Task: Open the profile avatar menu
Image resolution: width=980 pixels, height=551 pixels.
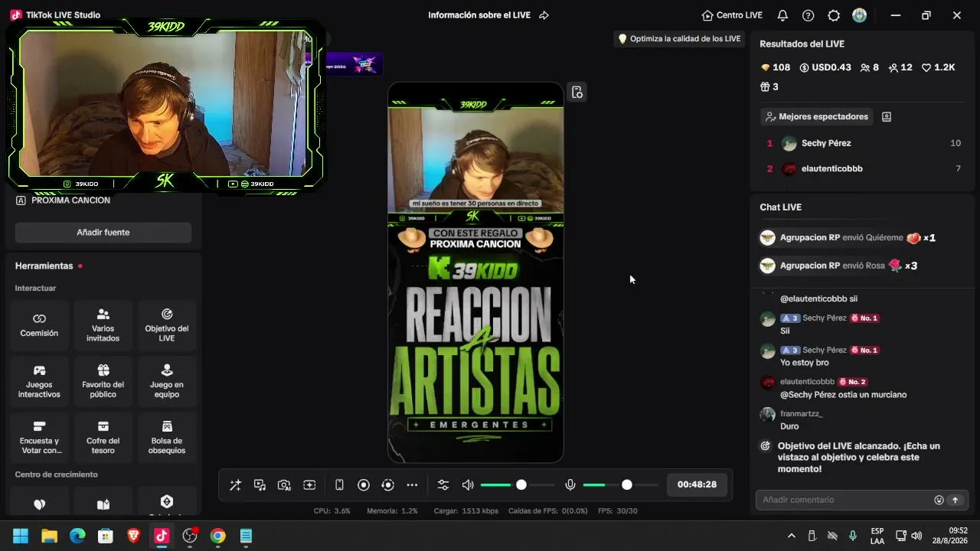Action: 860,15
